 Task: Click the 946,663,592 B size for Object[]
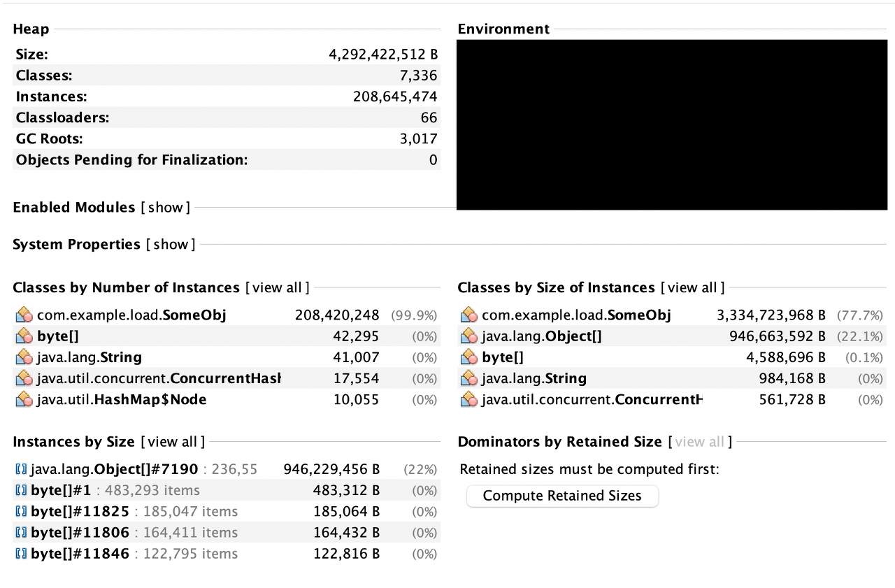click(x=779, y=336)
